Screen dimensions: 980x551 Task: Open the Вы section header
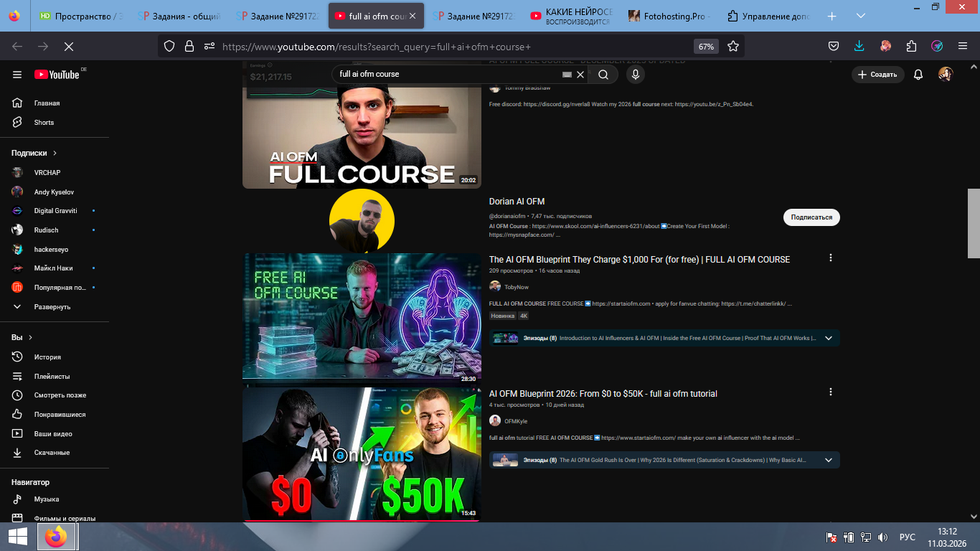22,337
